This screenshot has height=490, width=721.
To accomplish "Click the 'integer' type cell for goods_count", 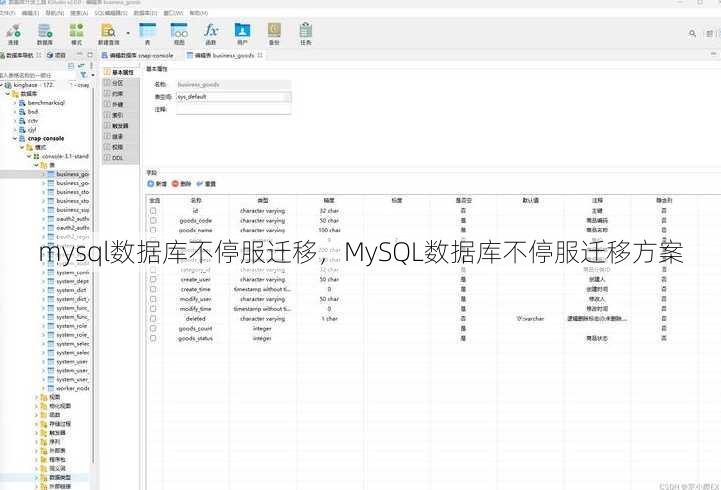I will click(x=262, y=329).
